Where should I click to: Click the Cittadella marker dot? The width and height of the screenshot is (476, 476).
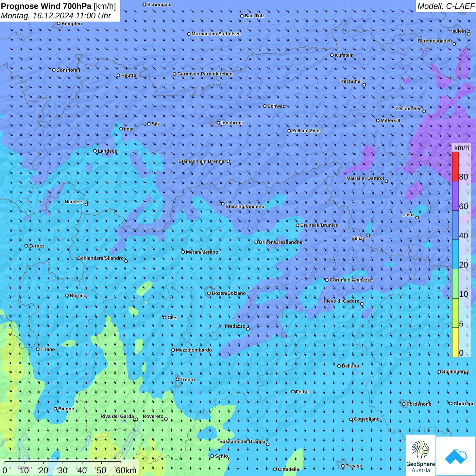(x=275, y=469)
